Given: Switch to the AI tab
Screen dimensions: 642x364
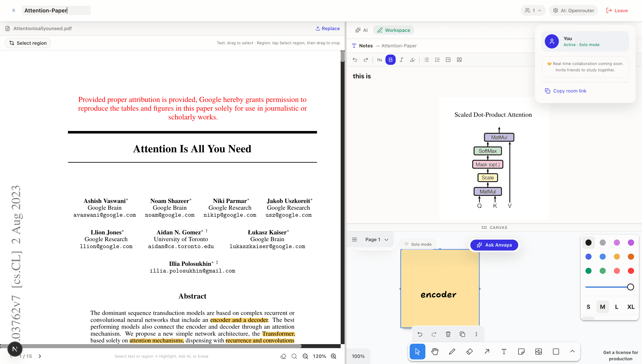Looking at the screenshot, I should [361, 30].
